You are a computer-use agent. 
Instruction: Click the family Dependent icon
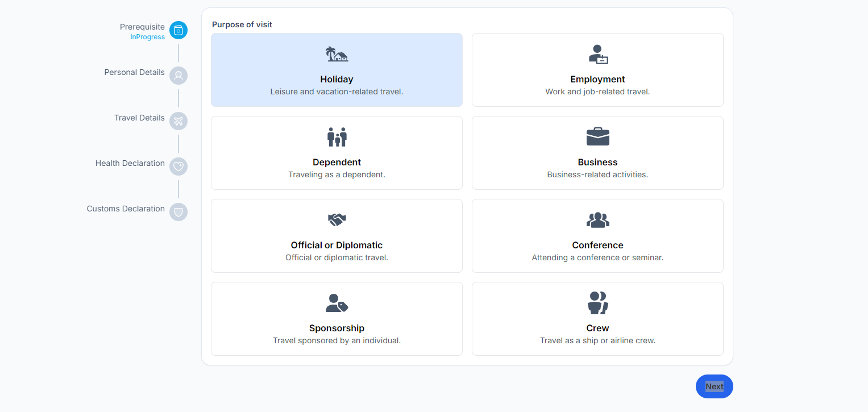coord(337,137)
